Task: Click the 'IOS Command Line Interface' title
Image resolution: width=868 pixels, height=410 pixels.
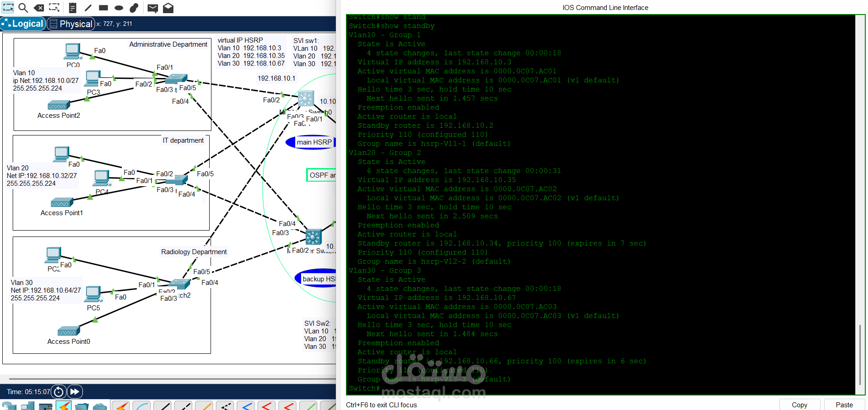Action: (605, 8)
